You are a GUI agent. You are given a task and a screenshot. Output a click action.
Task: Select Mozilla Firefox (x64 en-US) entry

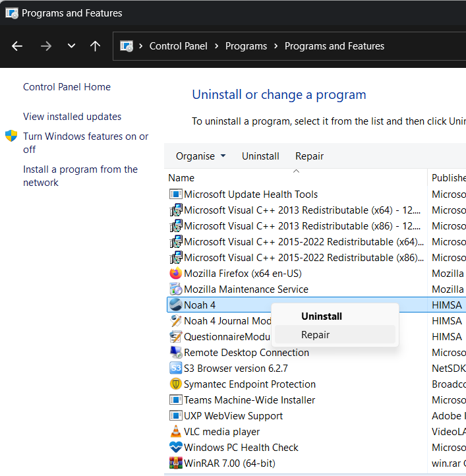[x=243, y=274]
